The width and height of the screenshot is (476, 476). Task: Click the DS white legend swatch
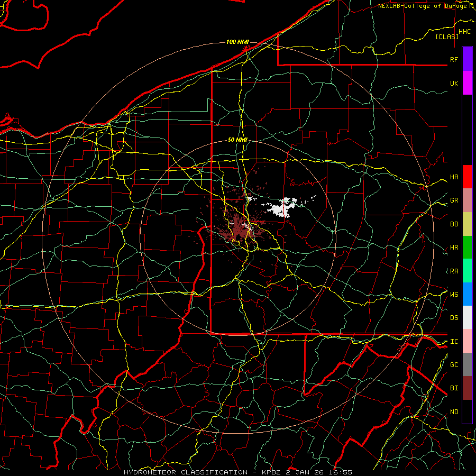[467, 317]
